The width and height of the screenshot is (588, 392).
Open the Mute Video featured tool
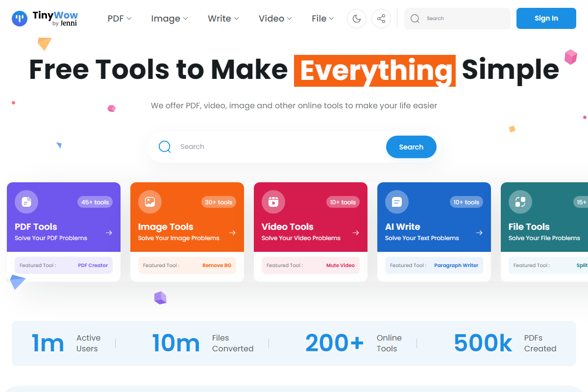coord(341,266)
